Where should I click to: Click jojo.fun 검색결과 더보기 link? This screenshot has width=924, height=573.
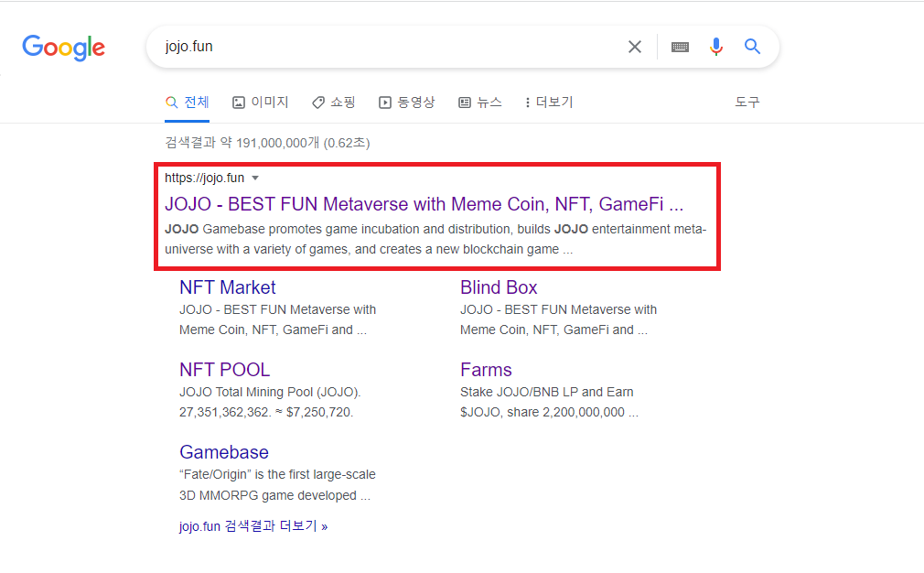pyautogui.click(x=253, y=525)
